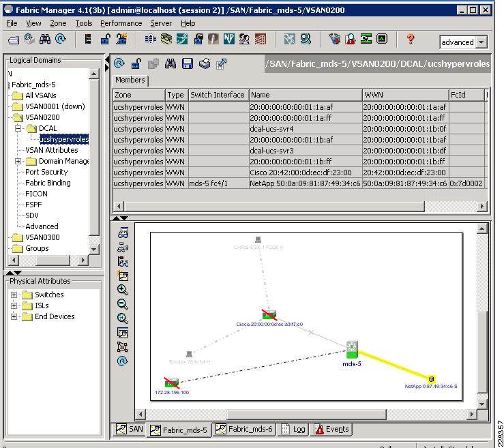The height and width of the screenshot is (448, 504).
Task: Click the green monitor graph icon in main toolbar
Action: 381,39
